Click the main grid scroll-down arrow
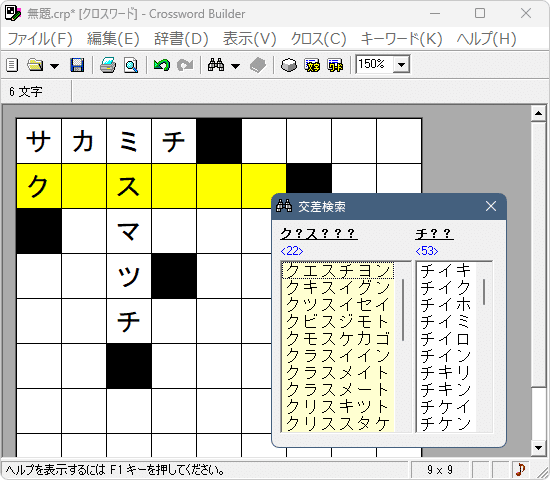Image resolution: width=550 pixels, height=480 pixels. click(x=538, y=447)
